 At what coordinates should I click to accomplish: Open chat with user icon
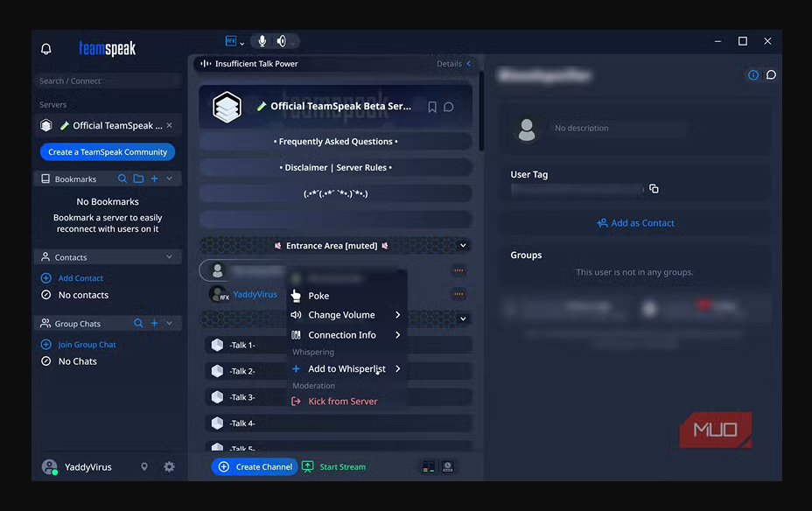[x=771, y=75]
